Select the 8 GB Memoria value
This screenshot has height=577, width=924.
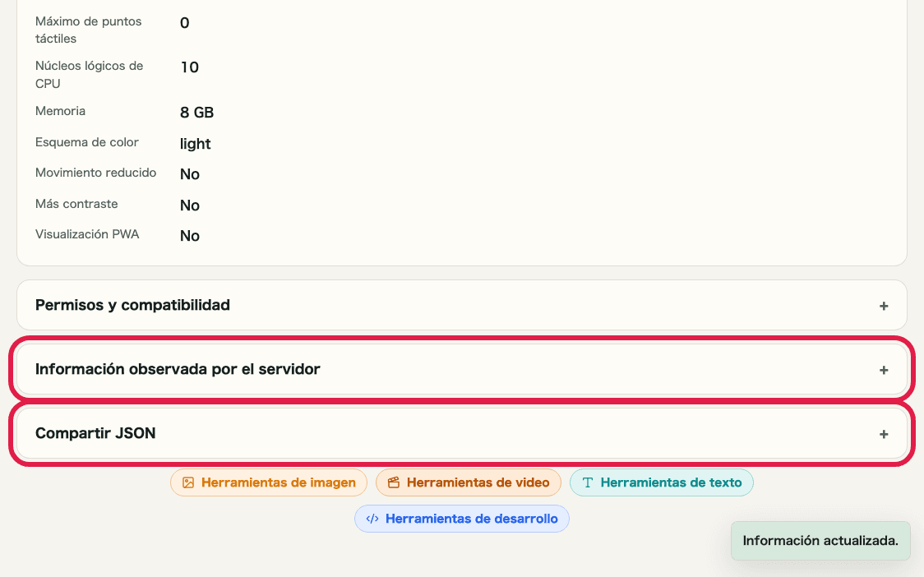[x=196, y=113]
